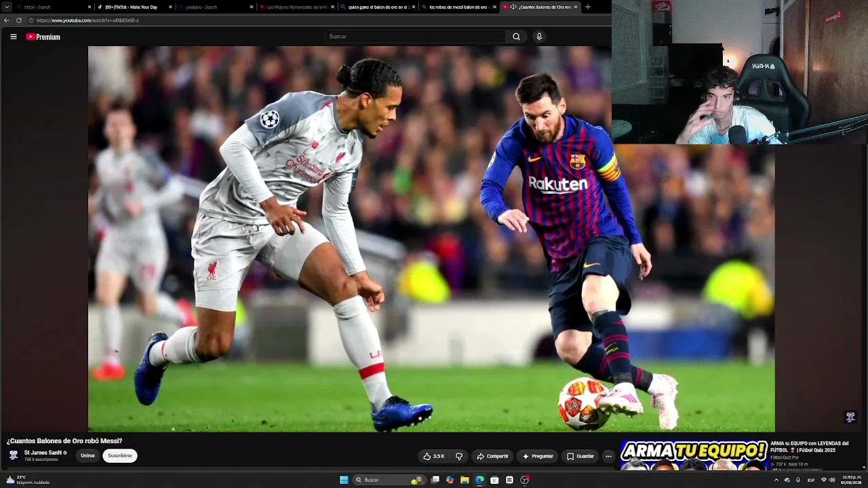Open a new browser tab
868x488 pixels.
(587, 7)
